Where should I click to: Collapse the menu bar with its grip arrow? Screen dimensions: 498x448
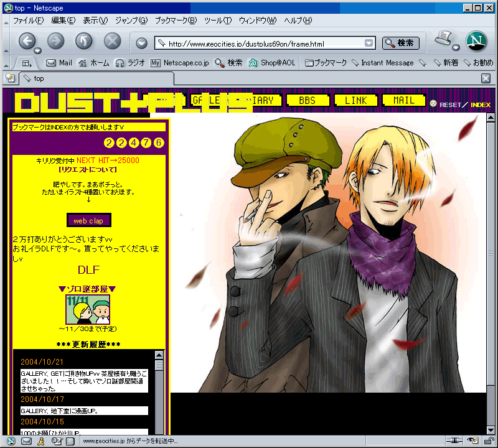click(6, 23)
